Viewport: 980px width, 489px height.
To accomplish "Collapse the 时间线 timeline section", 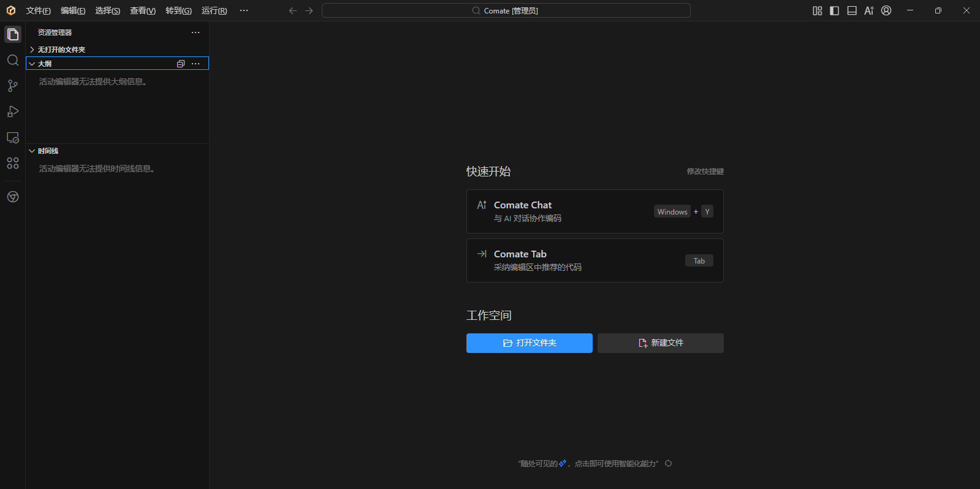I will 48,151.
